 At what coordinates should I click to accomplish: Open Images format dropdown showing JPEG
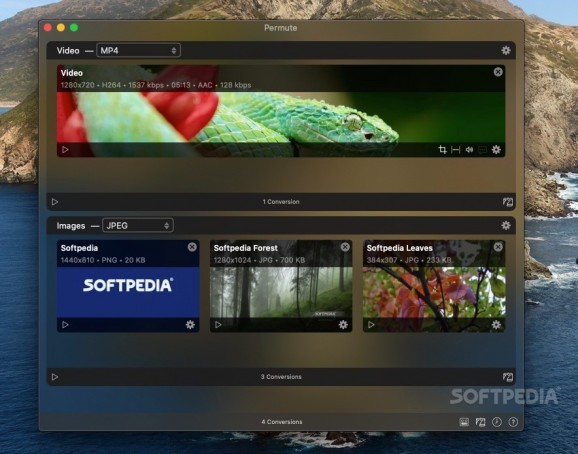138,226
